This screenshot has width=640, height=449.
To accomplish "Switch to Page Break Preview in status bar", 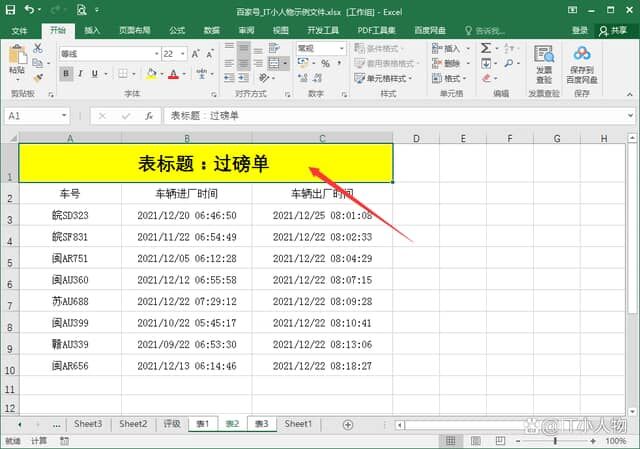I will point(500,441).
